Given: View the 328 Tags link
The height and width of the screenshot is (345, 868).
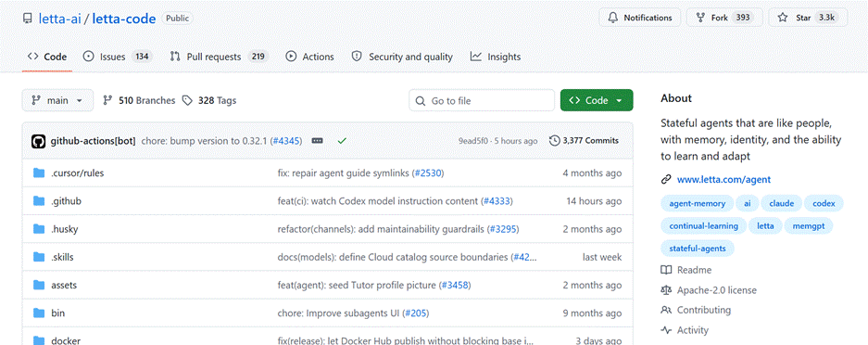Looking at the screenshot, I should 209,100.
